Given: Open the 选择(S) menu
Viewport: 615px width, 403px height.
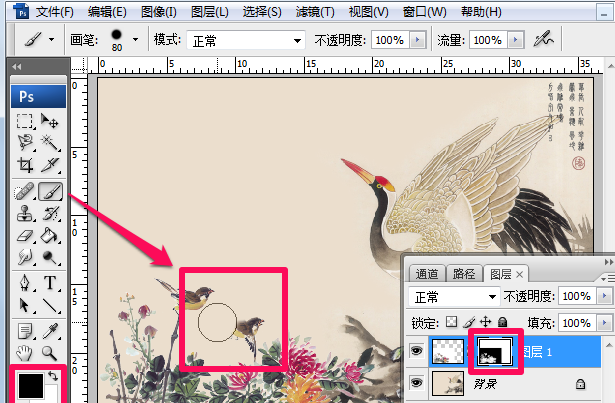Looking at the screenshot, I should click(262, 12).
